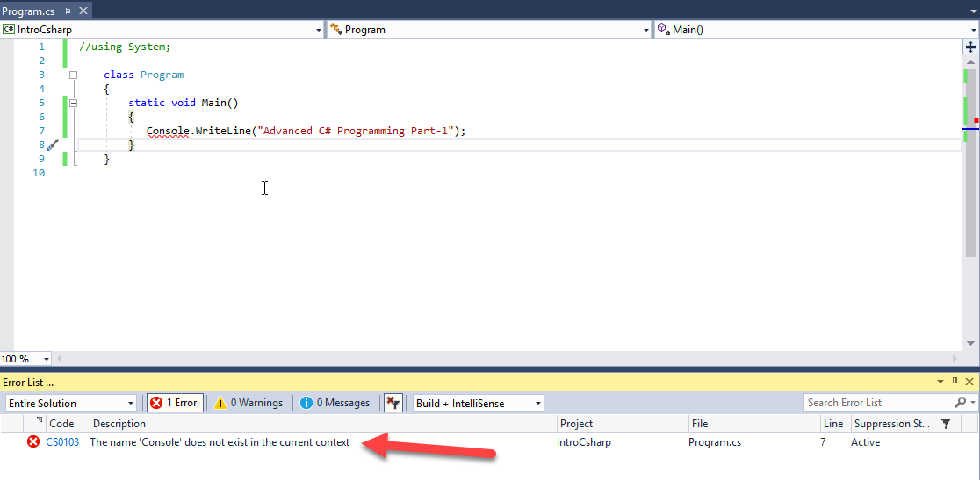
Task: Click the Error List panel title
Action: 27,382
